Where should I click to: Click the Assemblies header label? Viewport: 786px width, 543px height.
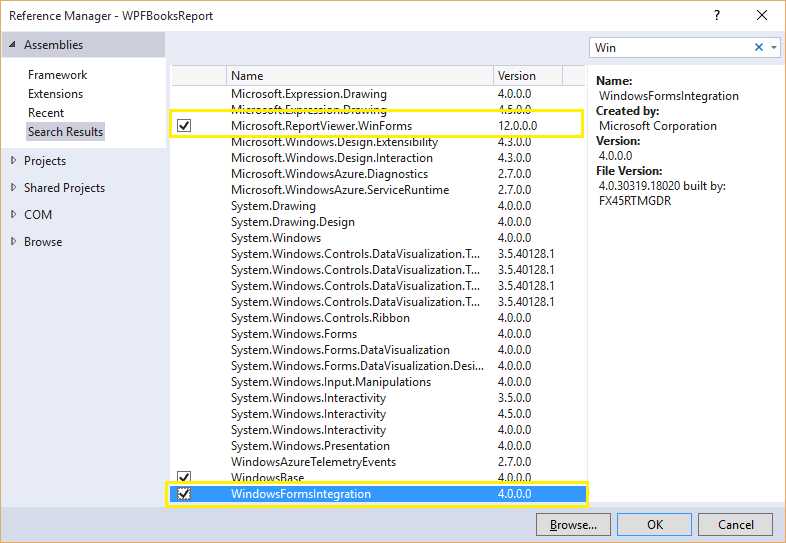click(54, 45)
